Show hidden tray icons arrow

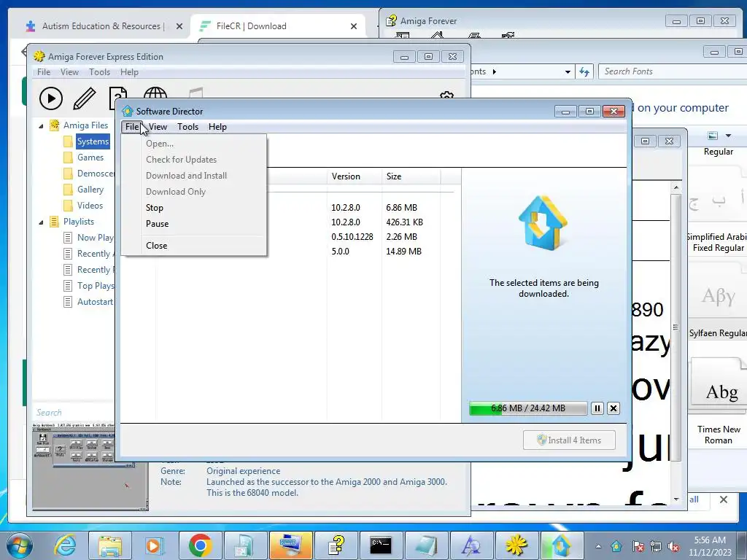pyautogui.click(x=598, y=546)
